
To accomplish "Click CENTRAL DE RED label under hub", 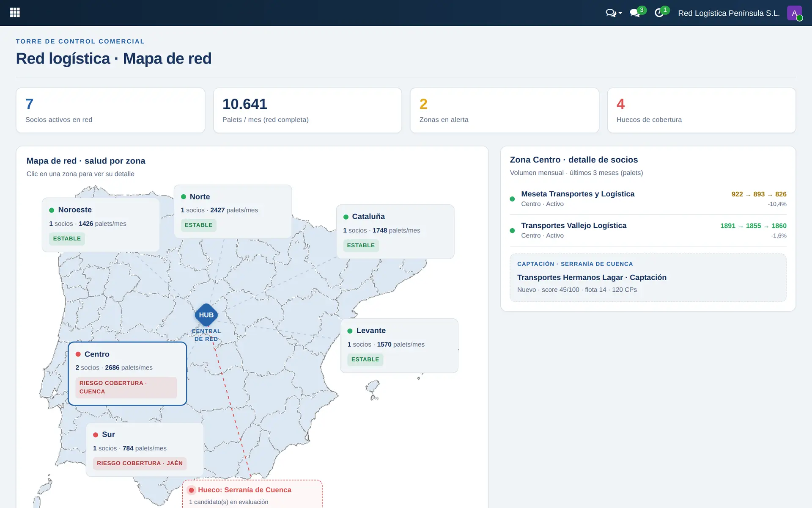I will tap(206, 335).
